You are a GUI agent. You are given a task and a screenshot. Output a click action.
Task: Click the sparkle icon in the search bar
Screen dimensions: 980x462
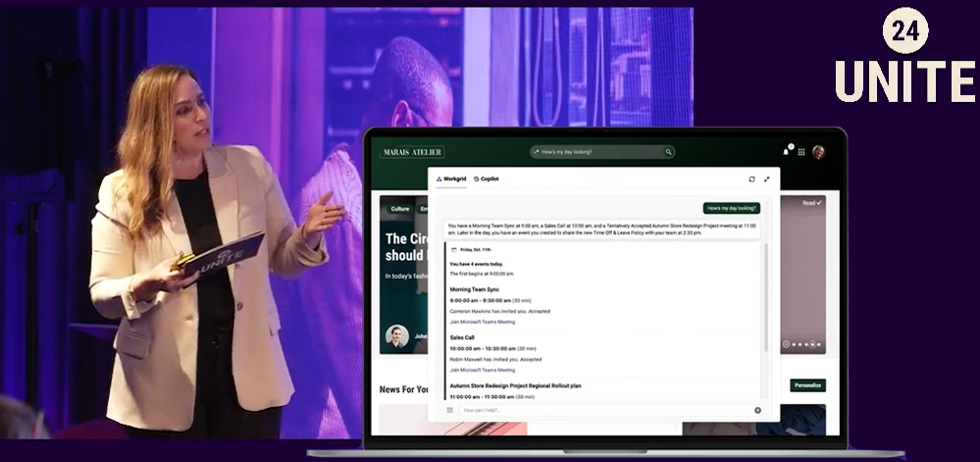(537, 152)
